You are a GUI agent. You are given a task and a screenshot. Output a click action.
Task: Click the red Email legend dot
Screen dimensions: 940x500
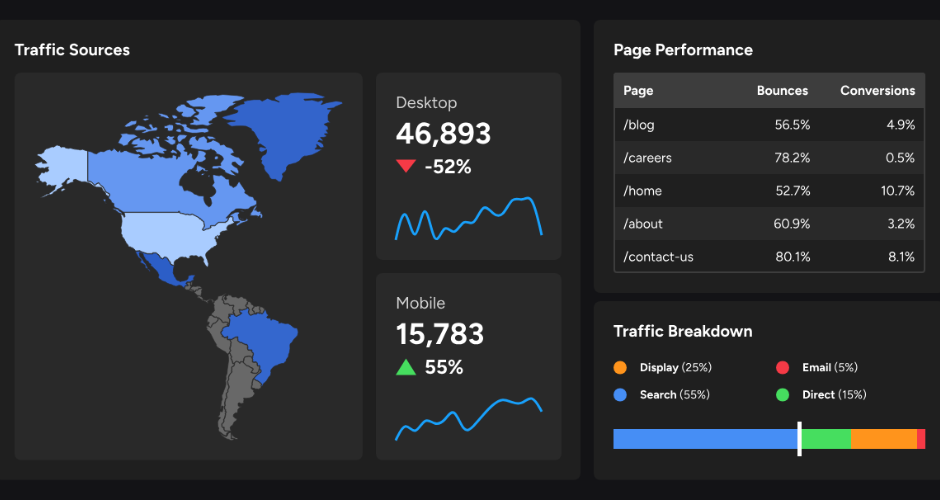pos(783,367)
